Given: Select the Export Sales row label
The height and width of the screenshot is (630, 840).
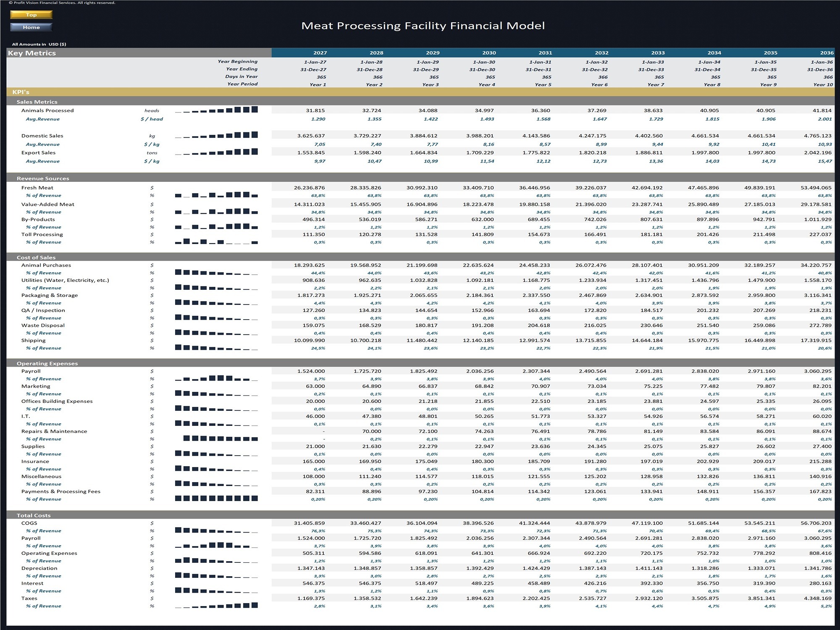Looking at the screenshot, I should pos(38,152).
